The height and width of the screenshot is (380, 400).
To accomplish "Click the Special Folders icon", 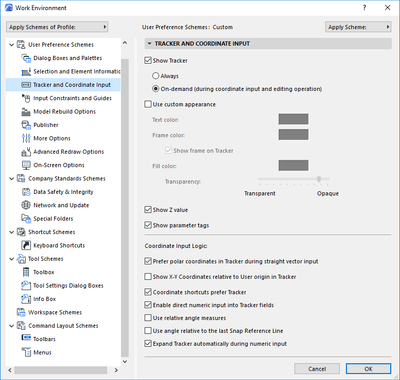I will tap(26, 219).
